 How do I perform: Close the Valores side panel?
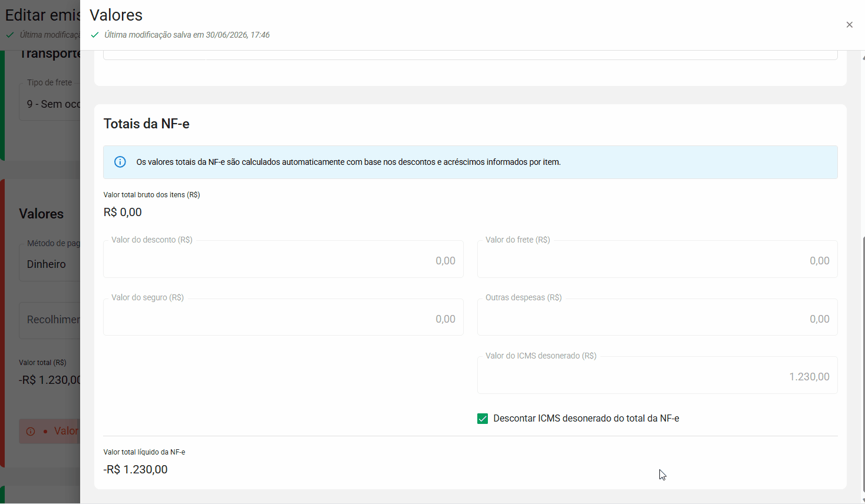coord(849,25)
